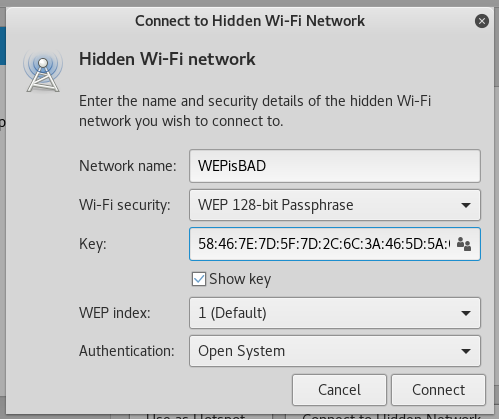Click the arrow on Wi-Fi security combo
Screen dimensions: 499x419
pos(466,205)
